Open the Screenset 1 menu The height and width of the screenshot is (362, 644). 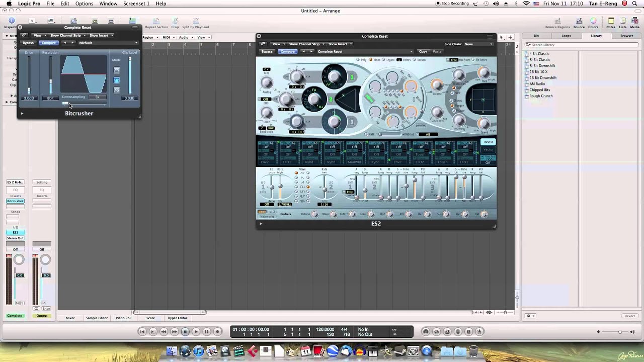point(136,4)
